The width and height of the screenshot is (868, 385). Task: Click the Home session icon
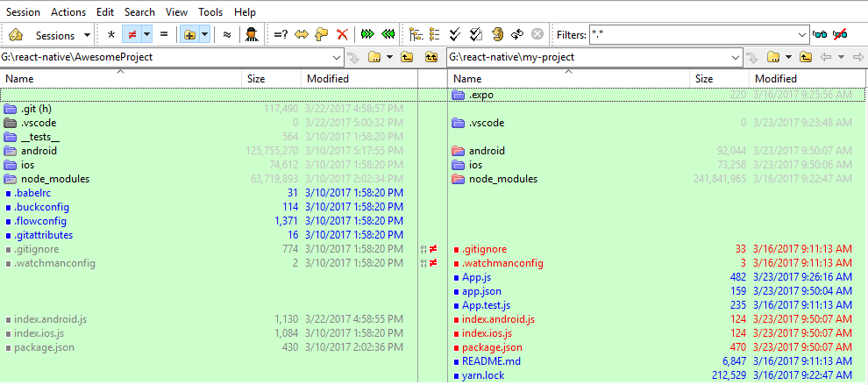point(16,35)
